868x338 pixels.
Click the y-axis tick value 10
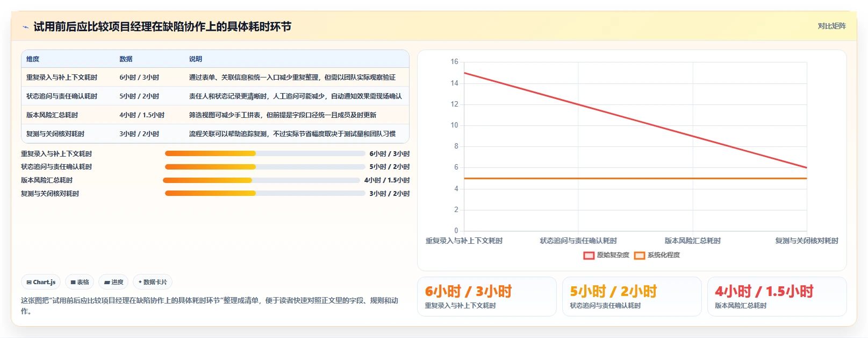coord(455,125)
